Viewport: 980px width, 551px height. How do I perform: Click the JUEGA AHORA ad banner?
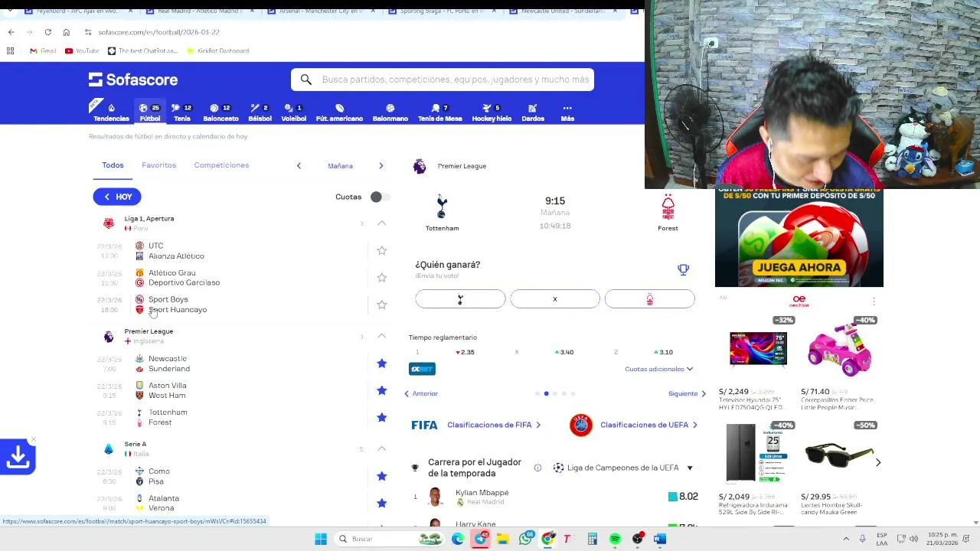pos(799,237)
